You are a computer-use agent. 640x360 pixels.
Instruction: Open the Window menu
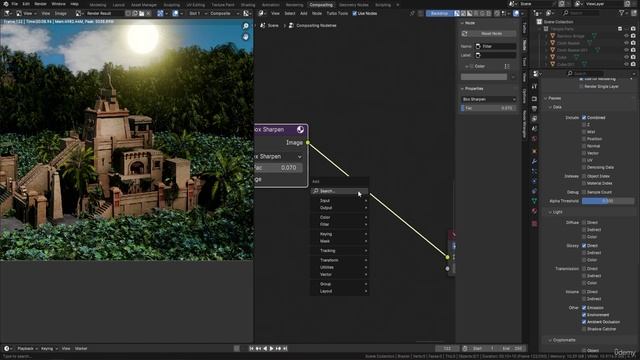58,4
